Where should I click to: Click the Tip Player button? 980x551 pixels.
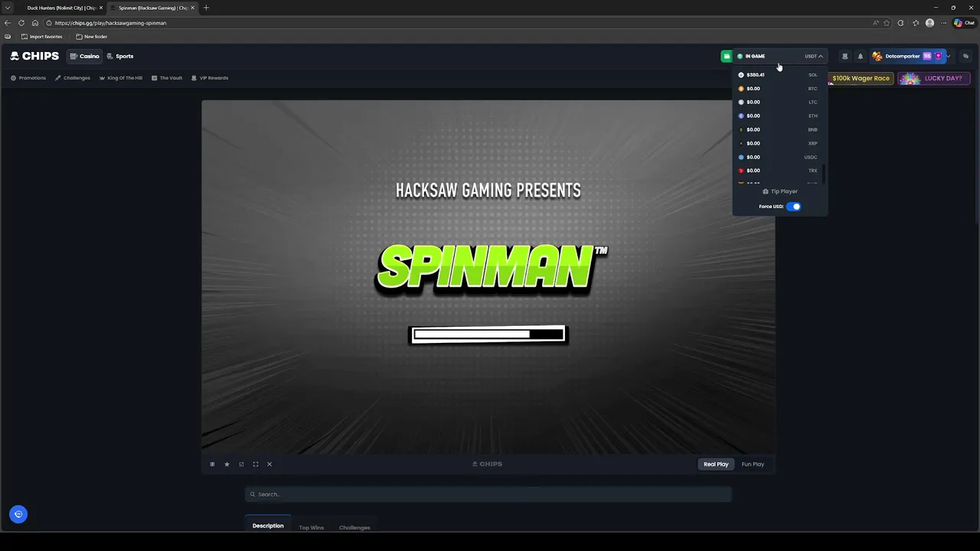click(x=780, y=191)
